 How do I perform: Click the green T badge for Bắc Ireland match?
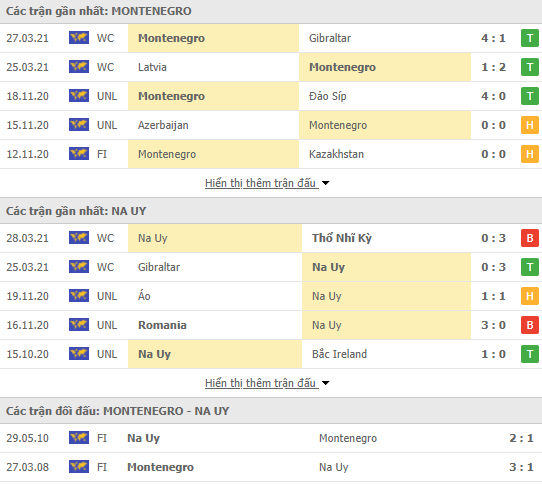pos(530,354)
